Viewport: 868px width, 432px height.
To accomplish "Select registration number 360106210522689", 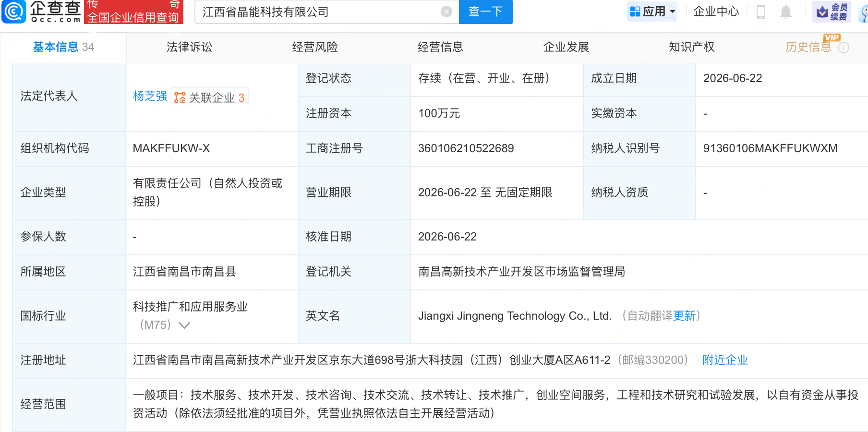I will click(466, 148).
